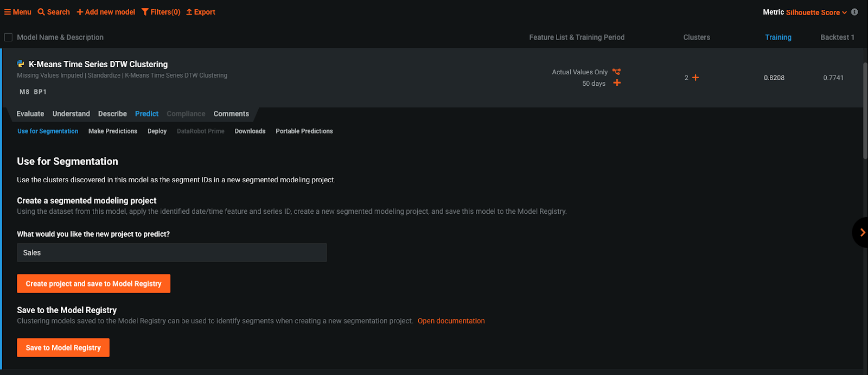
Task: Click Add new model
Action: tap(106, 12)
